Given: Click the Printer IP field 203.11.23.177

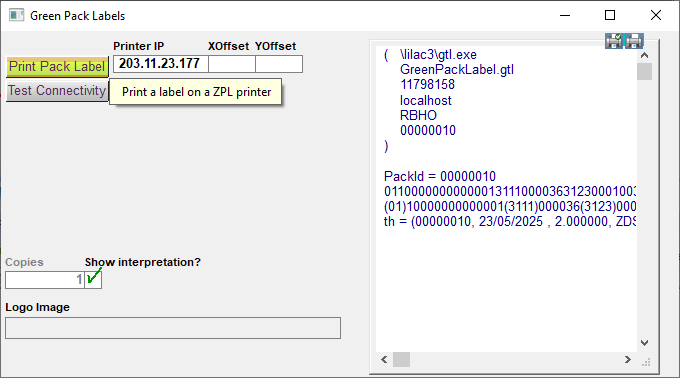Looking at the screenshot, I should tap(161, 64).
